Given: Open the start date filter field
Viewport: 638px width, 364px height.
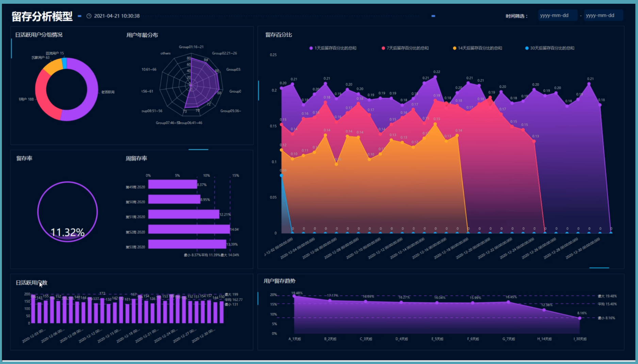Looking at the screenshot, I should (557, 15).
